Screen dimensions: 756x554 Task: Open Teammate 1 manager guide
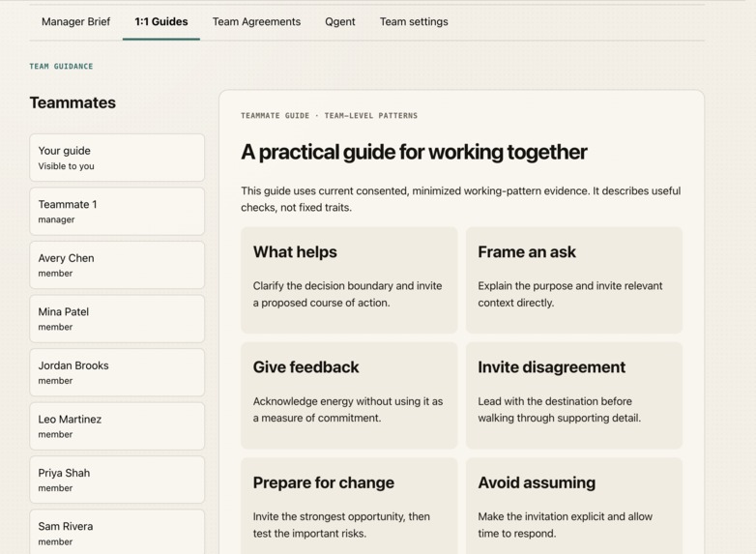pos(117,211)
